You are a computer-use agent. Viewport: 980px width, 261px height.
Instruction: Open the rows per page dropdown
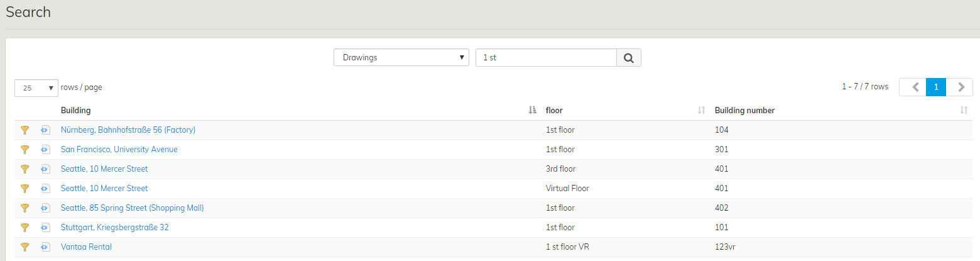[36, 88]
